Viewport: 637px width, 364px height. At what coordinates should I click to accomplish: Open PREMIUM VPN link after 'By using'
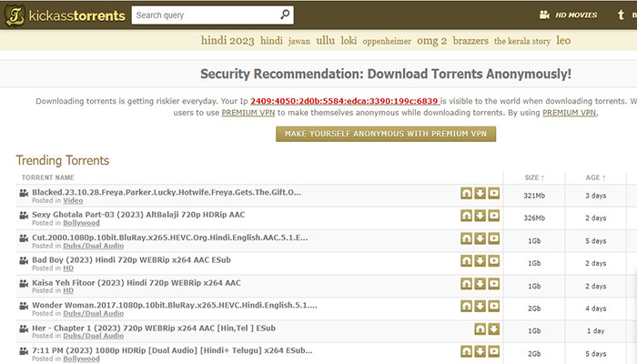(569, 113)
